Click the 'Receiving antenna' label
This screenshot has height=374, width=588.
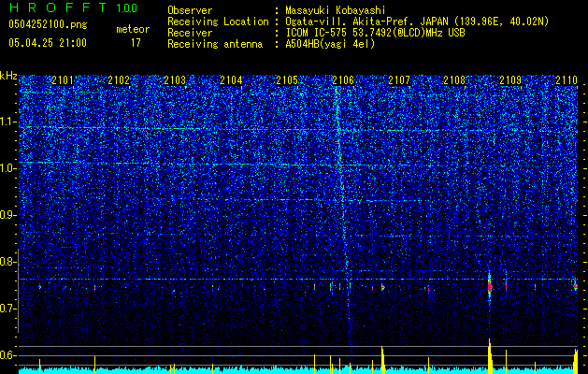click(215, 44)
